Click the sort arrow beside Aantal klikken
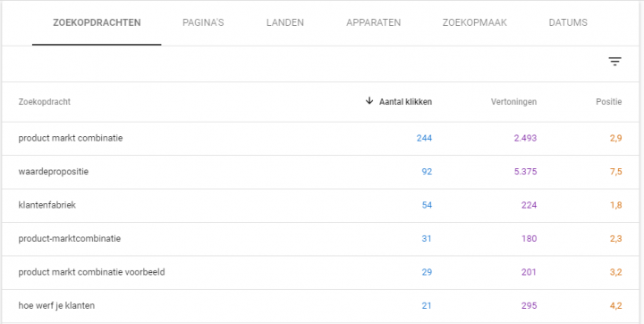Viewport: 644px width, 324px height. (x=369, y=101)
